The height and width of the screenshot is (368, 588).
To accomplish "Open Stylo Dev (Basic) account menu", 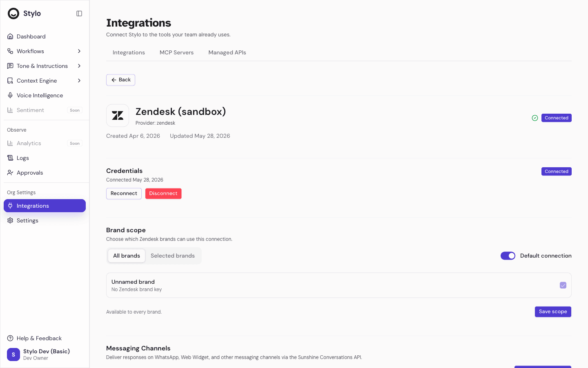I will [x=45, y=355].
